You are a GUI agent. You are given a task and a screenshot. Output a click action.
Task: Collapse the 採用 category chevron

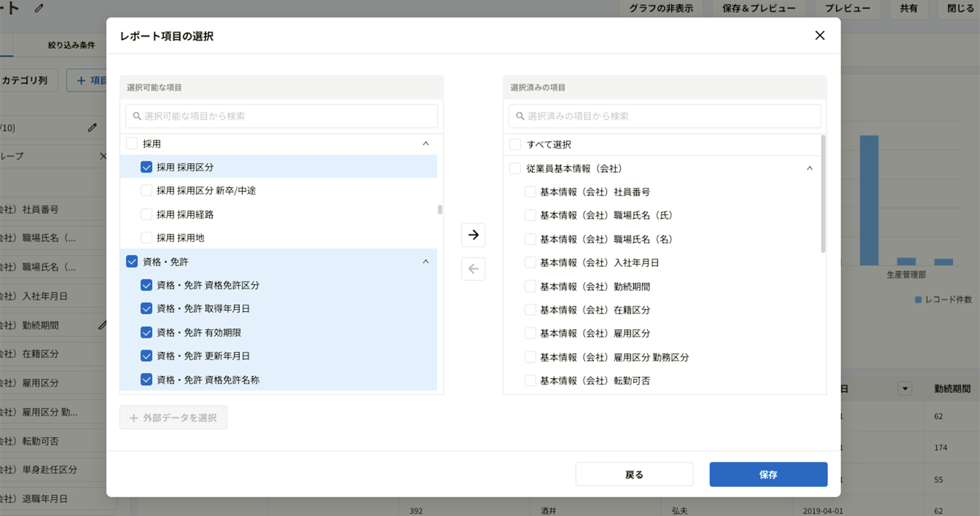(x=426, y=143)
